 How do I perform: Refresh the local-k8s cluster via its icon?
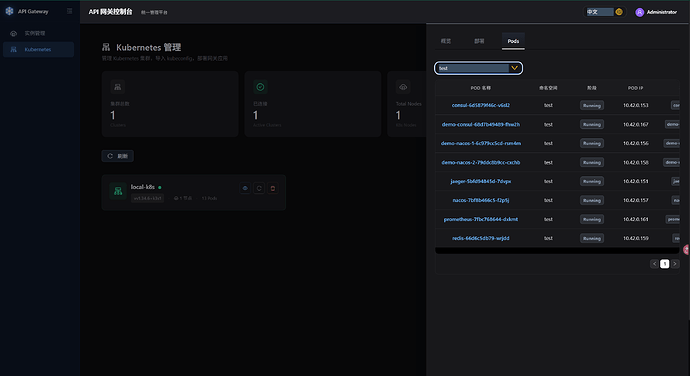tap(259, 188)
